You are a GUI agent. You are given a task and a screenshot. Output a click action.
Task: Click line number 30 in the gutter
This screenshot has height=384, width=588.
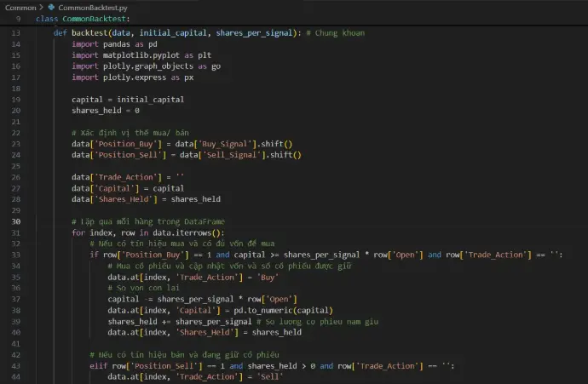[x=15, y=221]
